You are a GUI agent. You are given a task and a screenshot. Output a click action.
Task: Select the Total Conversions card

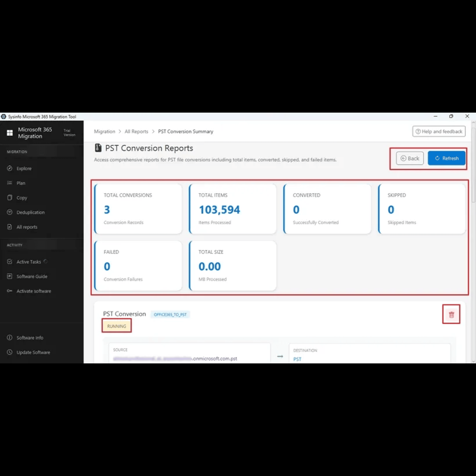[x=138, y=209]
